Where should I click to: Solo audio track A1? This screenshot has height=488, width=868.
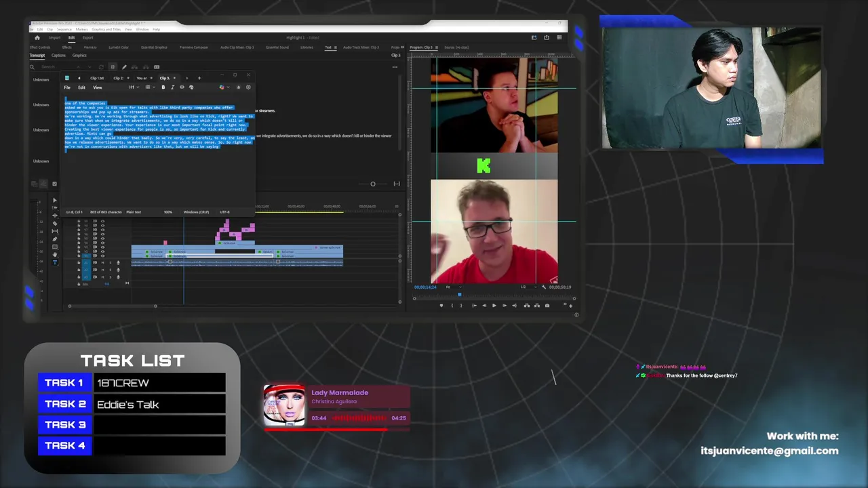point(111,263)
